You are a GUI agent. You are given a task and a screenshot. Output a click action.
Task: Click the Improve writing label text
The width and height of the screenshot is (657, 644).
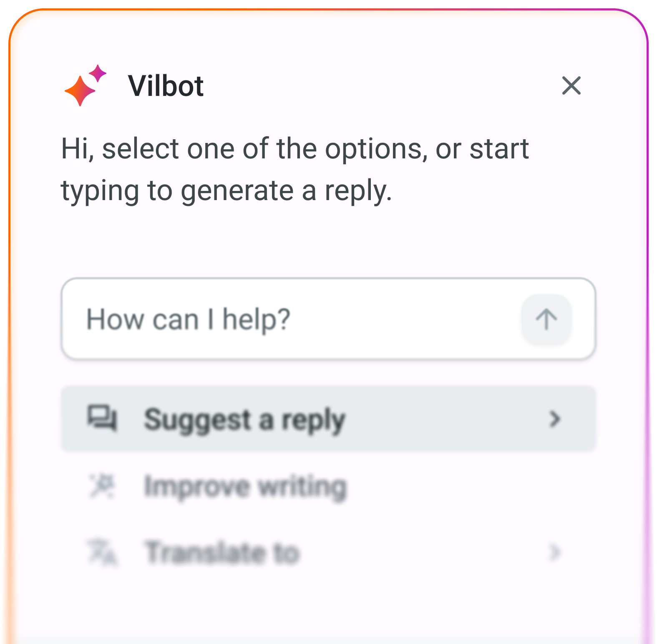(x=245, y=487)
